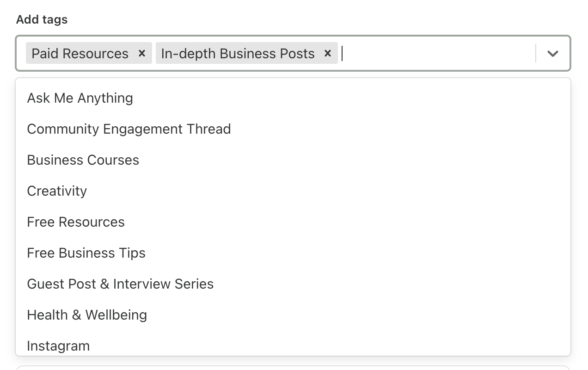Add "Free Business Tips" as a tag
This screenshot has height=370, width=588.
(86, 253)
